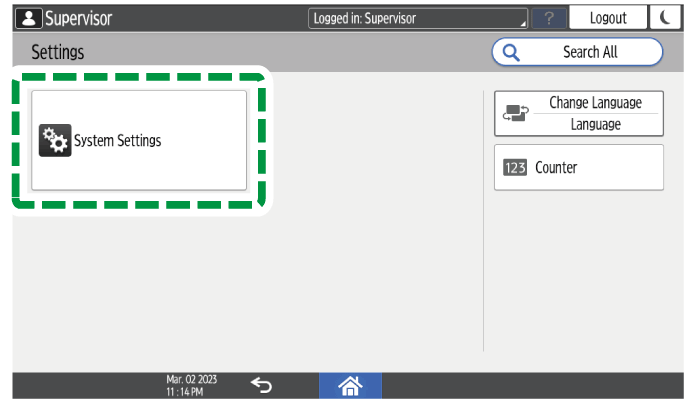687x404 pixels.
Task: Activate energy saver moon icon
Action: [x=663, y=18]
